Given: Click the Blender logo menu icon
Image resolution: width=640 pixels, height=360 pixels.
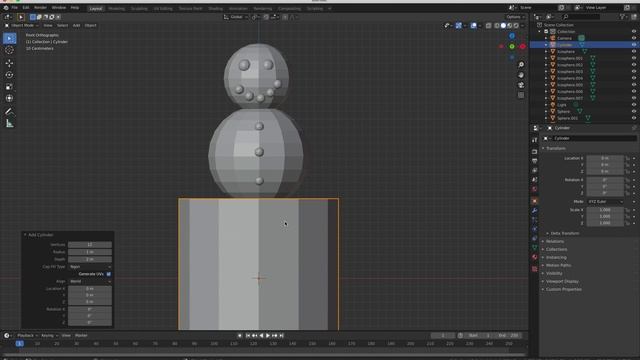Looking at the screenshot, I should [6, 8].
